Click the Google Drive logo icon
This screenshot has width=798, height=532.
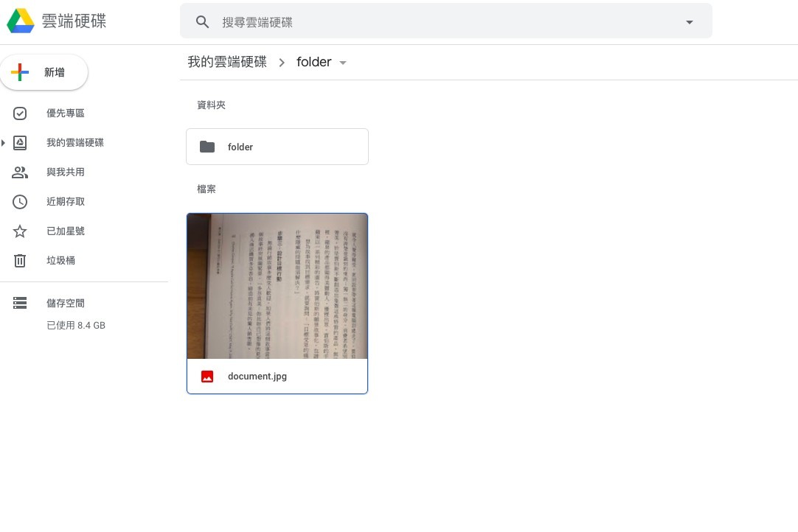(x=21, y=21)
